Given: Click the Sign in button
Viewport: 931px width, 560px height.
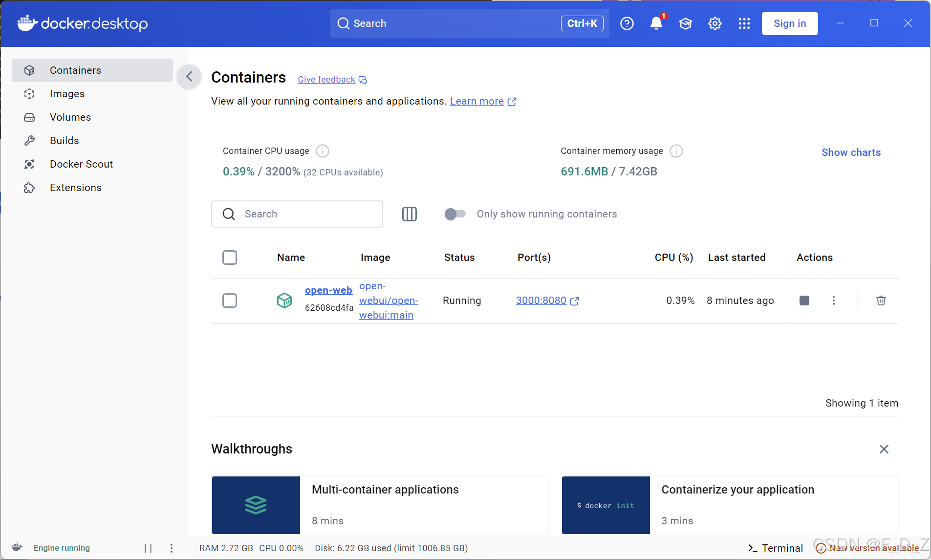Looking at the screenshot, I should click(790, 23).
